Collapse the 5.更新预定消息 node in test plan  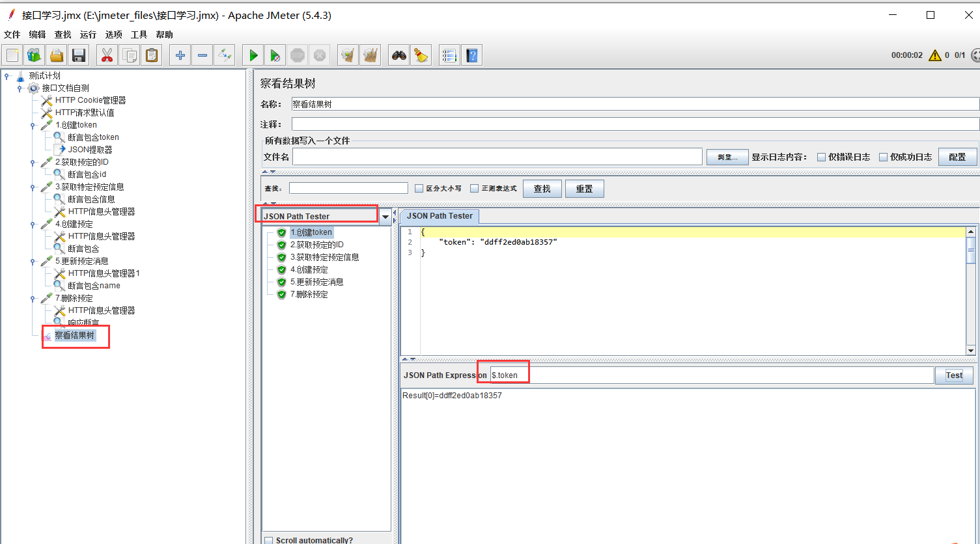click(33, 262)
